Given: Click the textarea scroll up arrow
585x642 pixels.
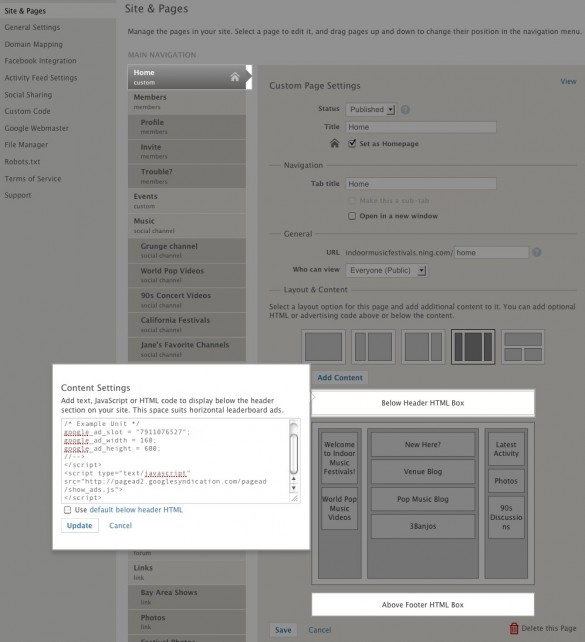Looking at the screenshot, I should click(x=294, y=479).
